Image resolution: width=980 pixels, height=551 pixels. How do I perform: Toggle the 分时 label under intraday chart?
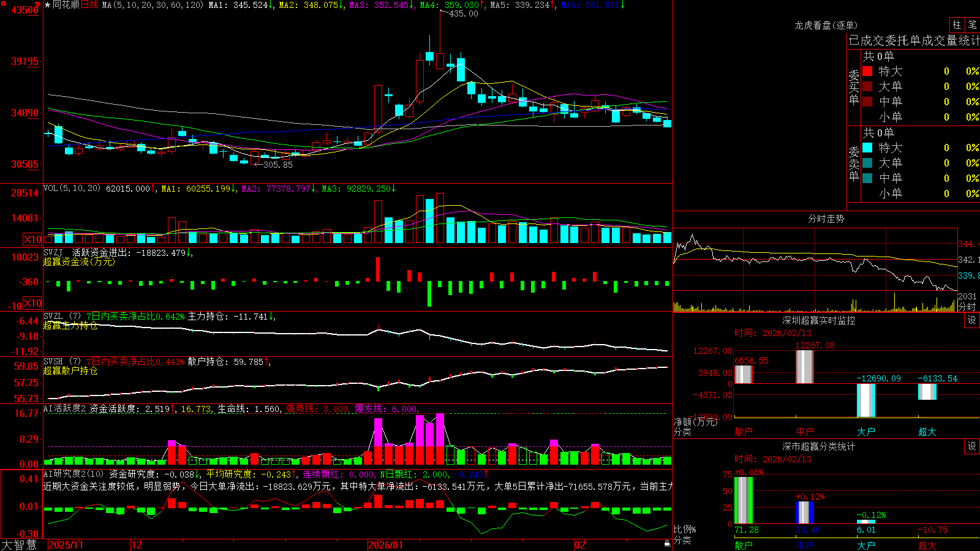coord(967,306)
